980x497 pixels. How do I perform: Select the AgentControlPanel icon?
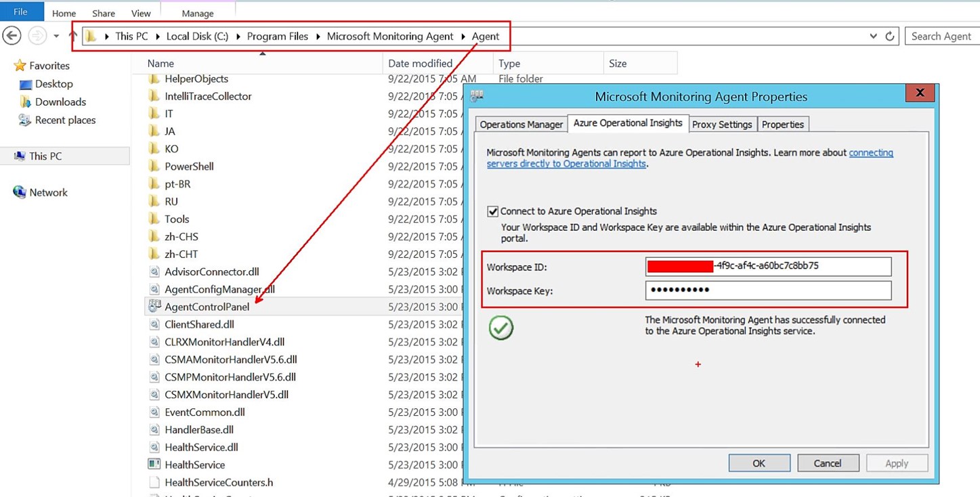click(154, 307)
